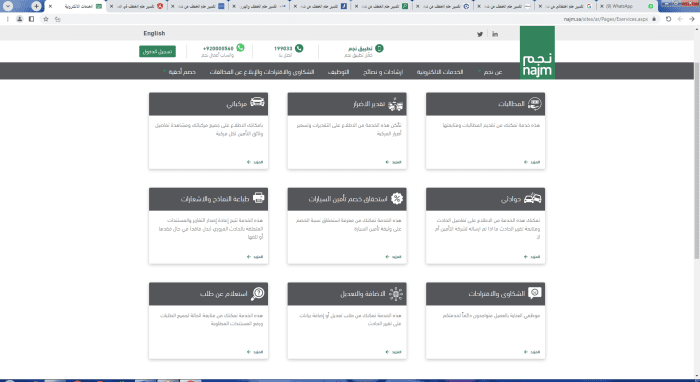Open the Chrome profile avatar
Image resolution: width=700 pixels, height=382 pixels.
pyautogui.click(x=19, y=19)
